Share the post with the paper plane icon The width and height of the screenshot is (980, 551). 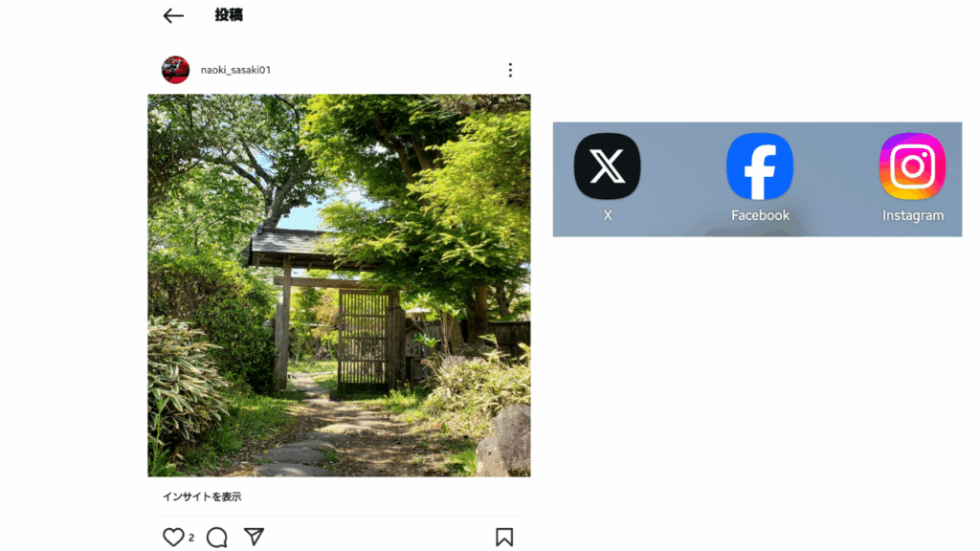(x=254, y=537)
